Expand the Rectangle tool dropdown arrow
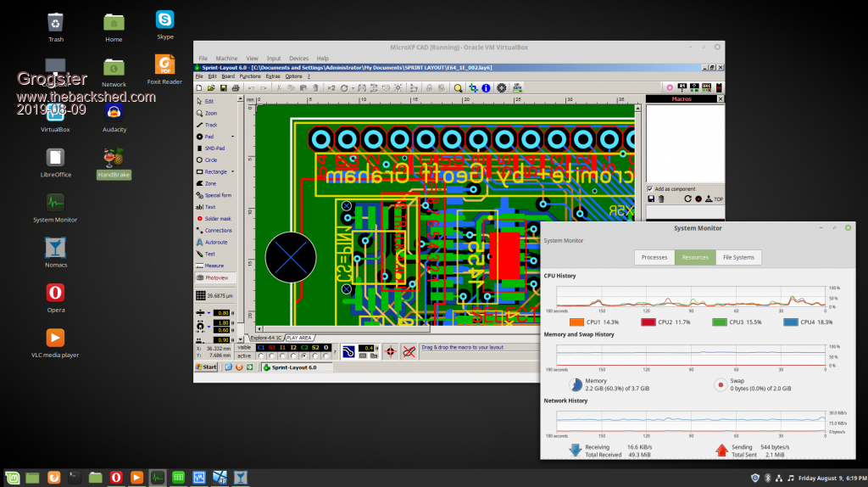Screen dimensions: 868x487 point(233,171)
